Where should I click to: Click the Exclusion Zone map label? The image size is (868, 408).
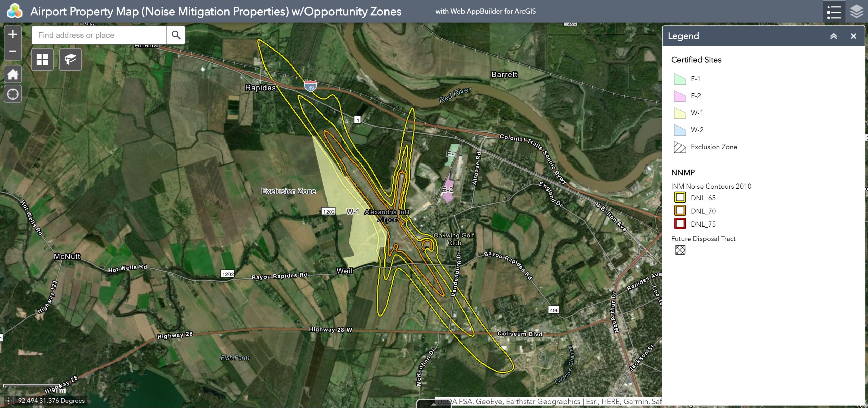point(289,191)
